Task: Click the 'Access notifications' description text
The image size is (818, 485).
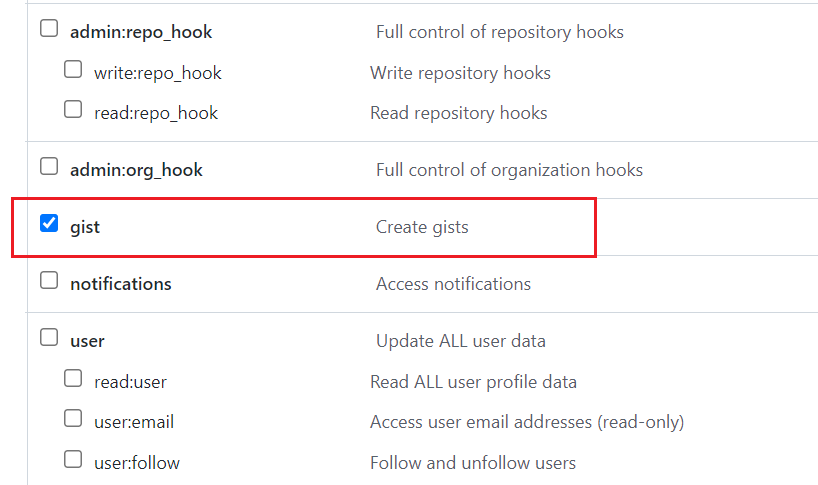Action: pyautogui.click(x=453, y=284)
